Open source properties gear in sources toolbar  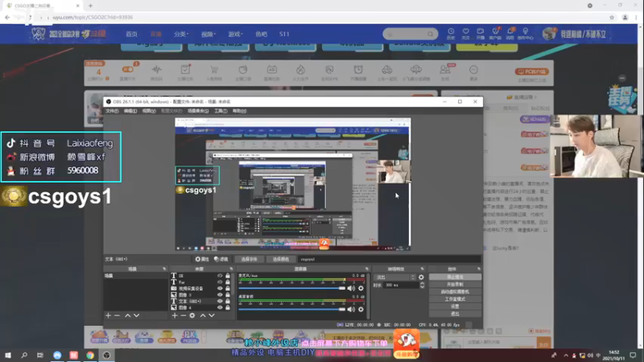[x=192, y=315]
